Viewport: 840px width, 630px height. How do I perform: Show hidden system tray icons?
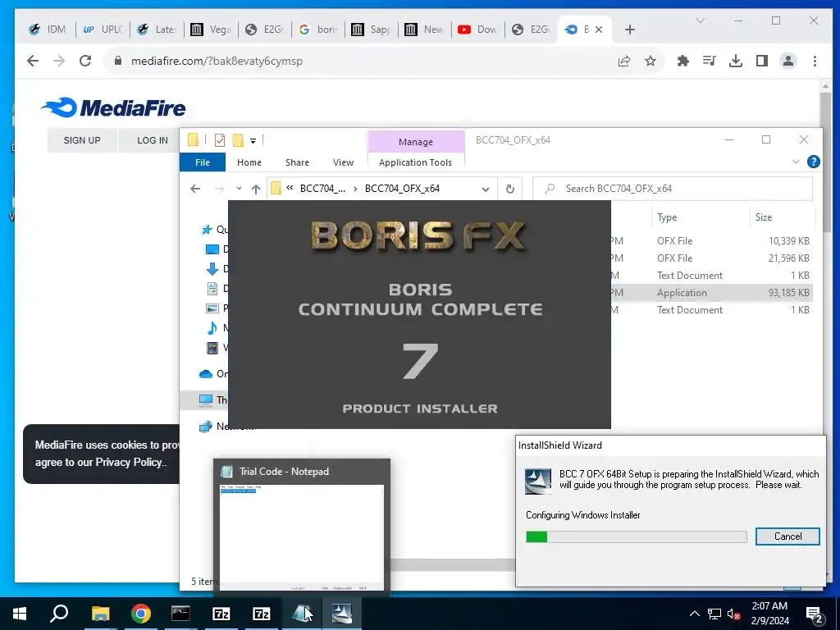point(694,614)
